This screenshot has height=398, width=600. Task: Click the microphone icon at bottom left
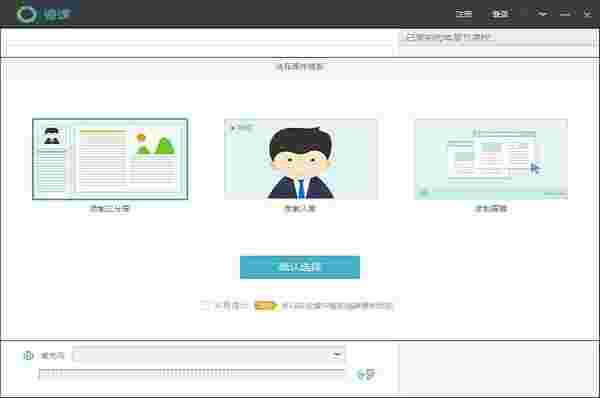(28, 356)
